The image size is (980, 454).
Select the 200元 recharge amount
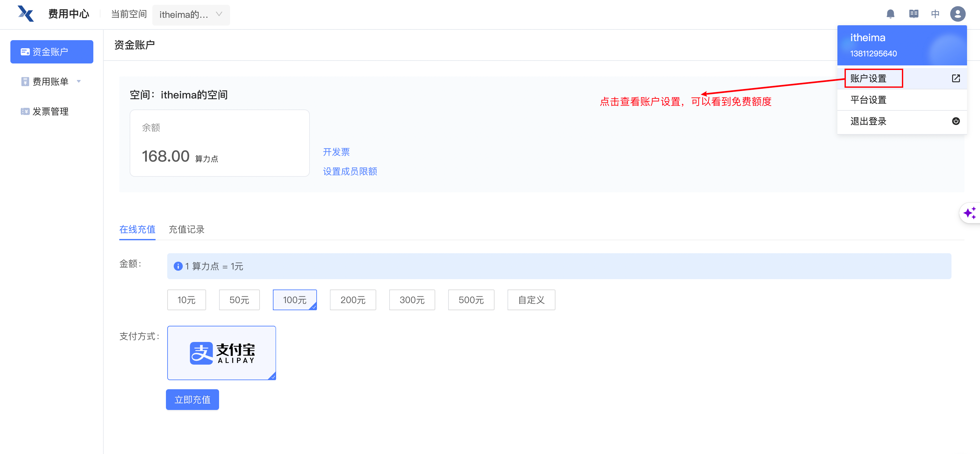pyautogui.click(x=353, y=300)
